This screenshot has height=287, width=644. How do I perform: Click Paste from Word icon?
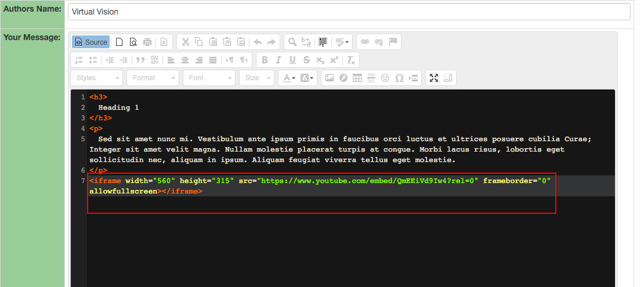[x=241, y=42]
